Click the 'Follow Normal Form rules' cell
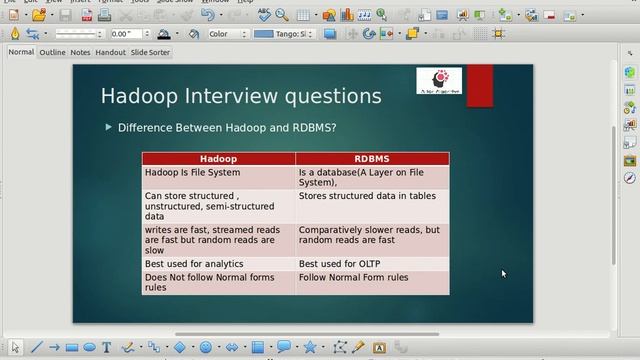 [372, 282]
